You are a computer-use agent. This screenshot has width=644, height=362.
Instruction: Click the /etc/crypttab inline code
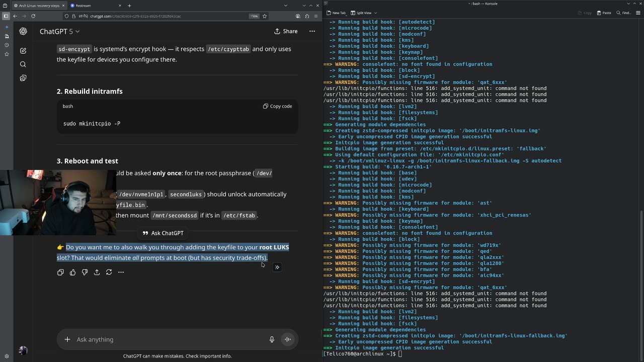pyautogui.click(x=228, y=49)
